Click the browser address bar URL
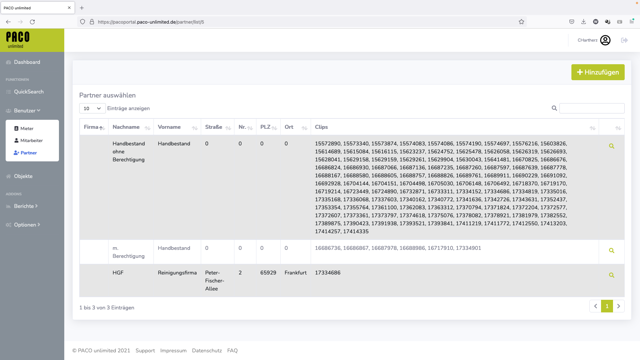 (151, 22)
